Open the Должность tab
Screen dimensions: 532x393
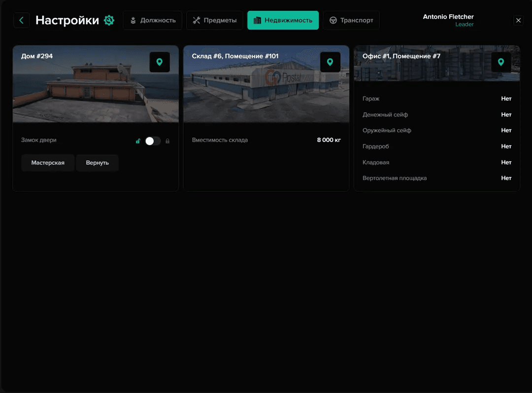(153, 20)
